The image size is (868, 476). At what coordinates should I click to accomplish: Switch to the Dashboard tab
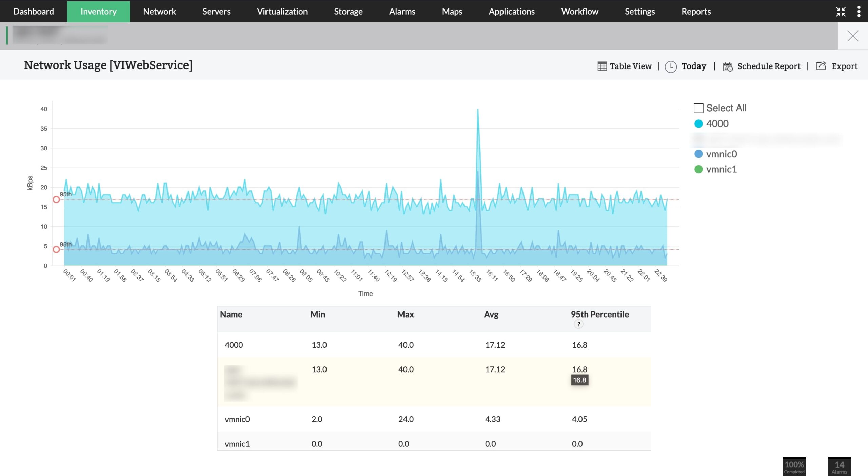coord(34,11)
